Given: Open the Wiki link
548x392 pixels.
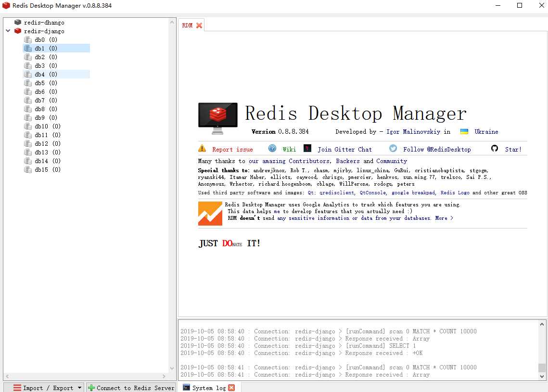Looking at the screenshot, I should pos(289,149).
